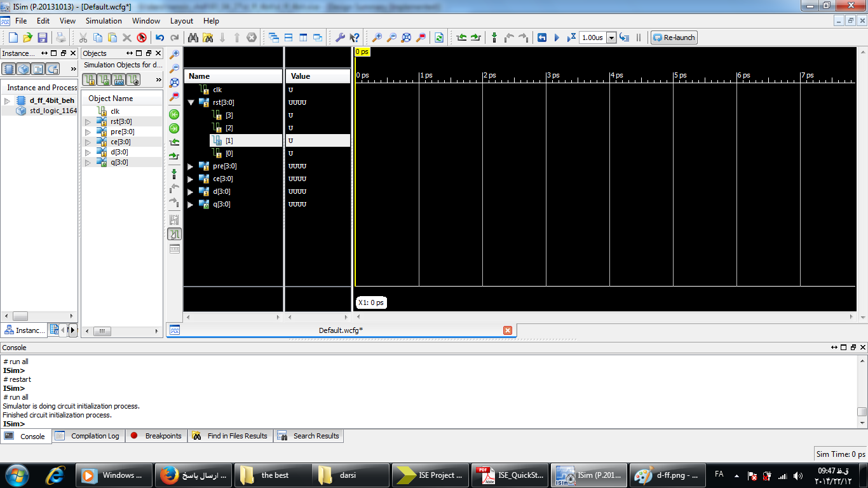This screenshot has height=488, width=868.
Task: Switch to Compilation Log tab
Action: [x=88, y=436]
